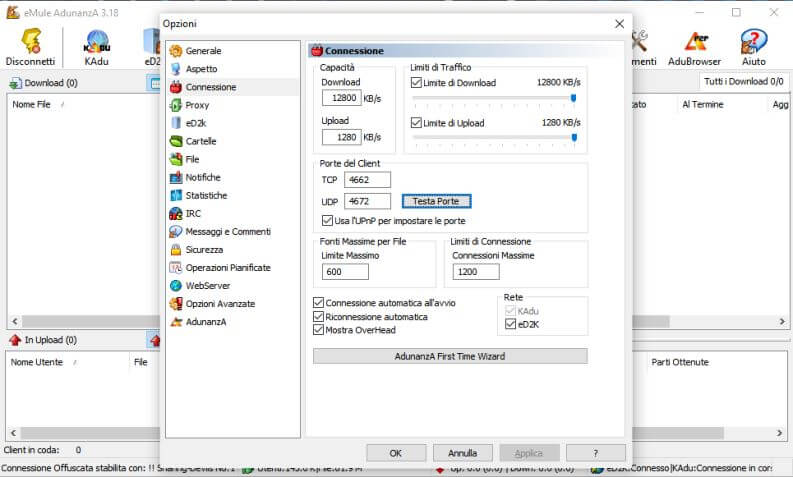Click the Notifiche icon in sidebar
The image size is (793, 477).
pos(175,178)
